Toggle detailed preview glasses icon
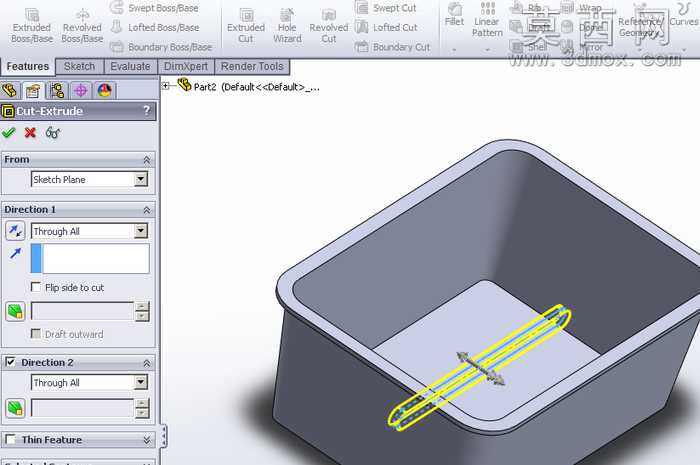This screenshot has width=700, height=465. [x=53, y=133]
